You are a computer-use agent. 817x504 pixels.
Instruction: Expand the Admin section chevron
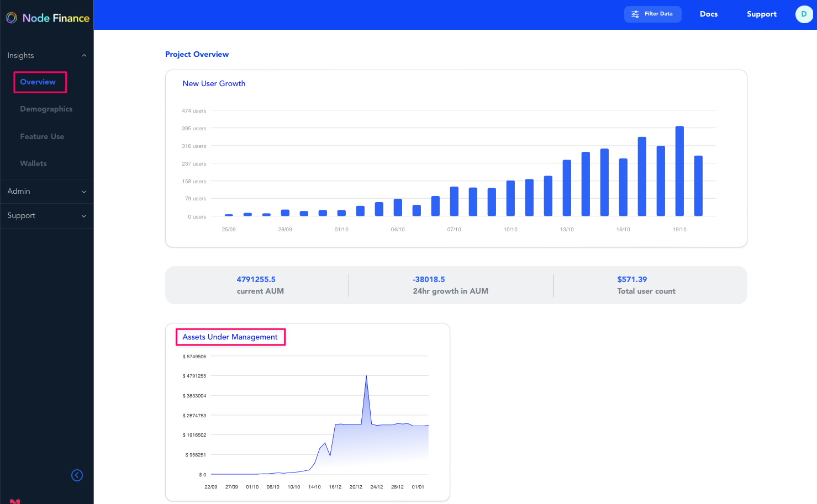pos(84,192)
